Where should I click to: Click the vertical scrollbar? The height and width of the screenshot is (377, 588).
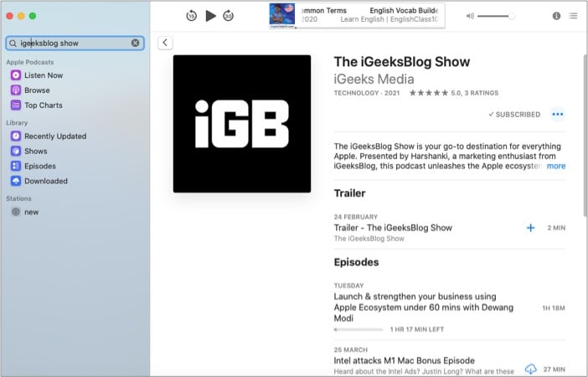click(x=585, y=135)
